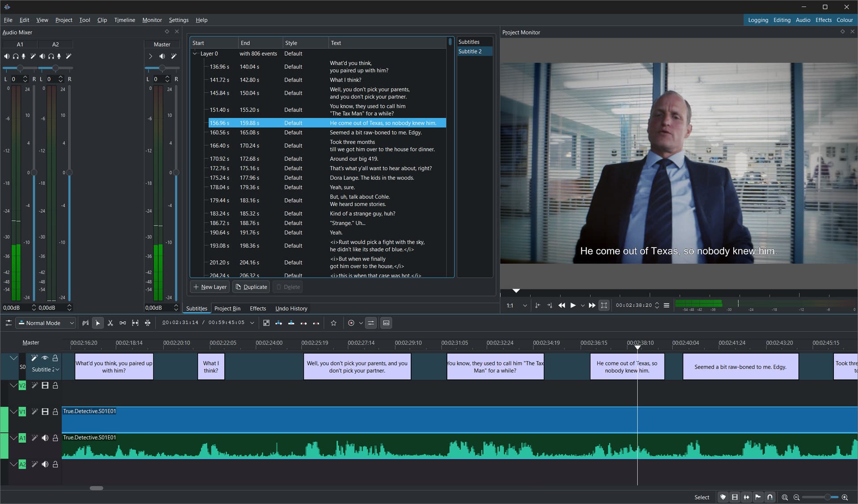This screenshot has width=858, height=504.
Task: Click the New Layer button
Action: click(210, 287)
